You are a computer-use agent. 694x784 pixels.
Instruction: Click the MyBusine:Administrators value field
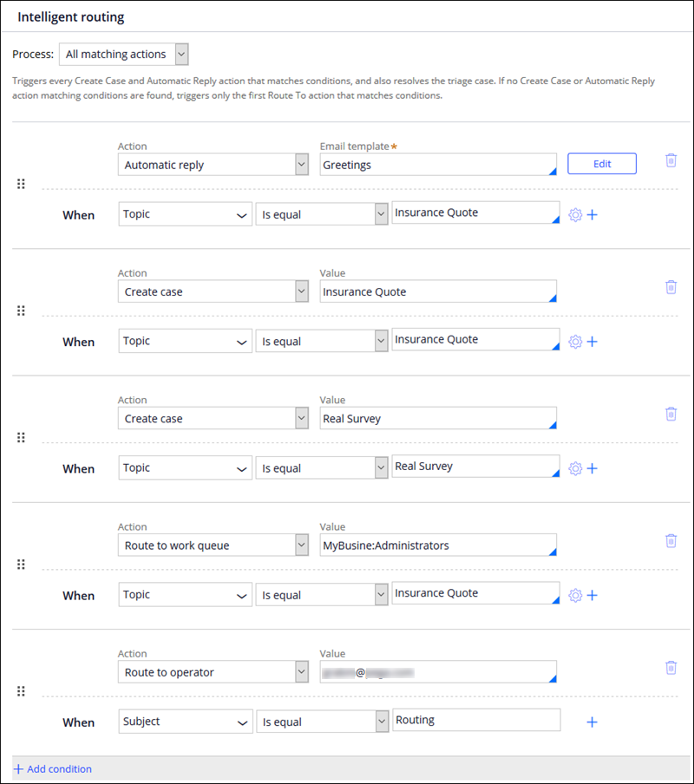(437, 546)
